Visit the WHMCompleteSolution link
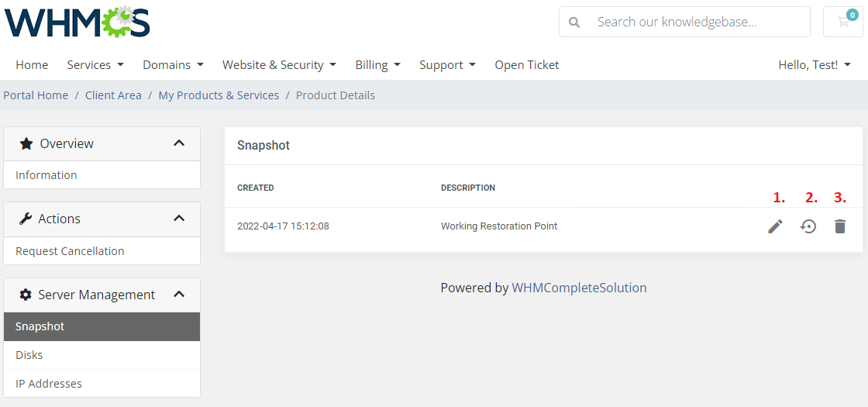This screenshot has height=407, width=868. pyautogui.click(x=579, y=288)
